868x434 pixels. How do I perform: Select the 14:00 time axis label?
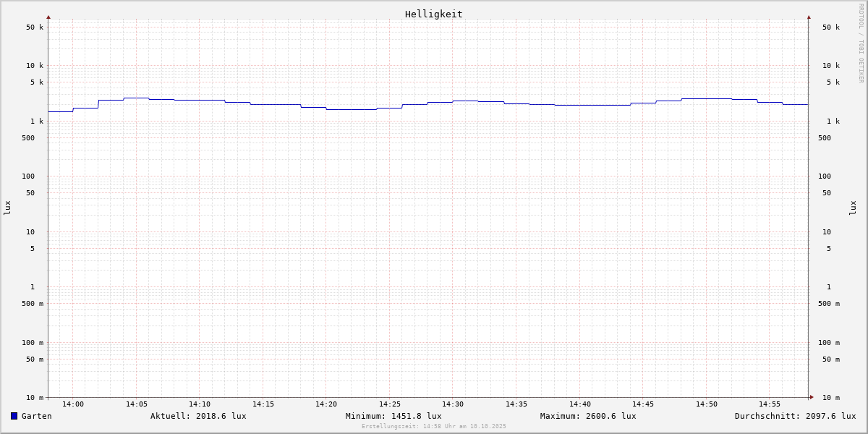pos(73,404)
